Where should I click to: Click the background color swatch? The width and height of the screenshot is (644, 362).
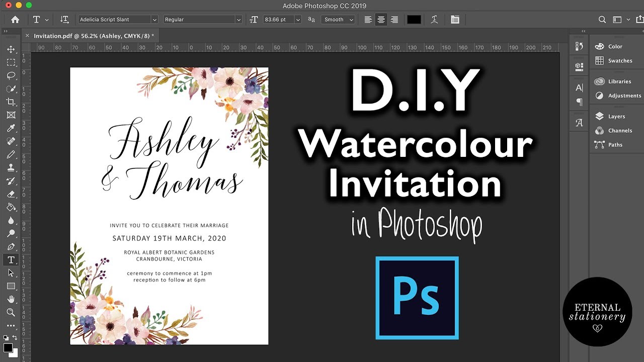coord(15,353)
